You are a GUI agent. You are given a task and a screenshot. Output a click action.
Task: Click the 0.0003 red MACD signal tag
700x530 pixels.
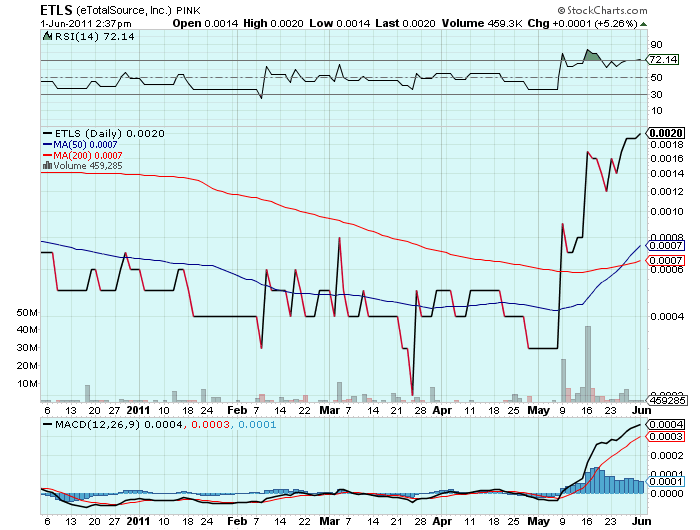tap(665, 437)
